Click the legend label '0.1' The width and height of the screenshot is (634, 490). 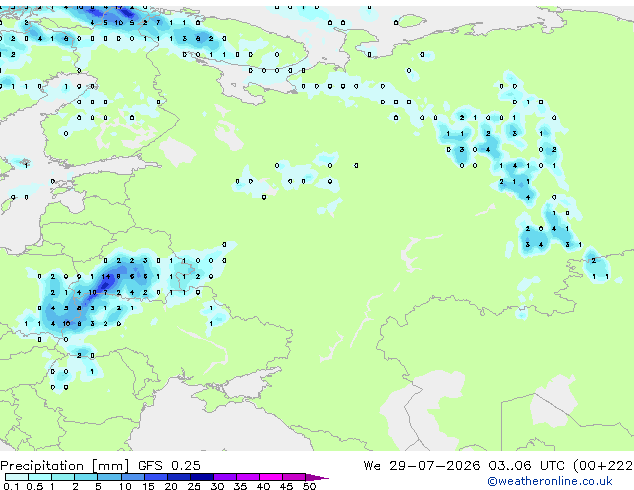click(x=11, y=486)
